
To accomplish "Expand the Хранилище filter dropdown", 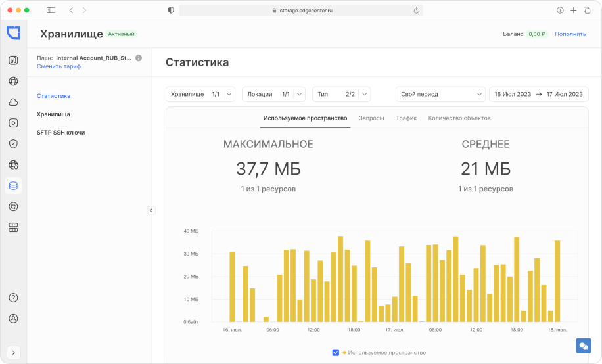I will coord(200,94).
